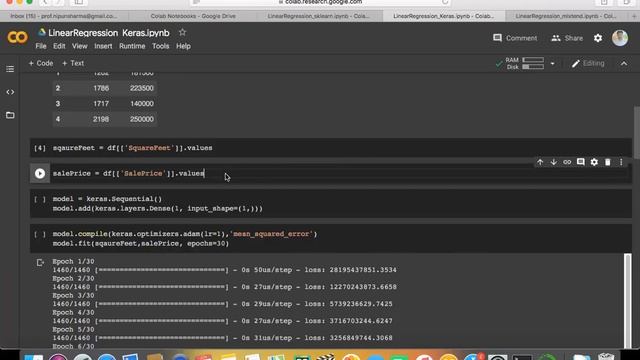
Task: Open the Comment button
Action: [515, 38]
